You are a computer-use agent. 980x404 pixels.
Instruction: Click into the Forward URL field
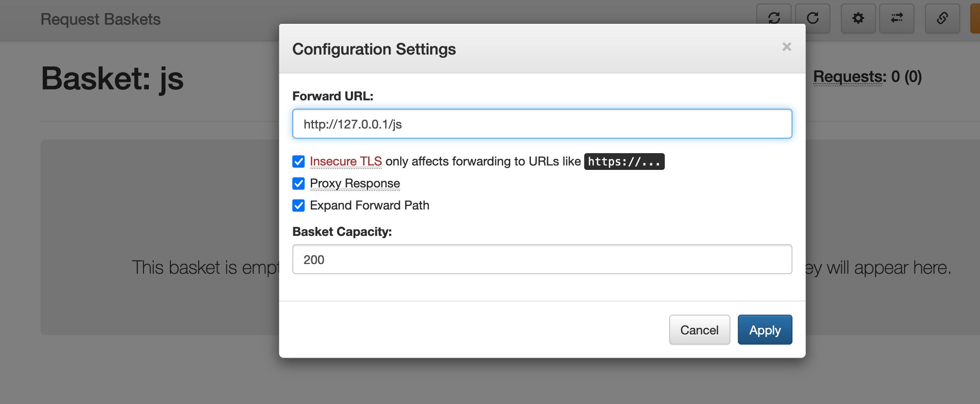tap(542, 124)
